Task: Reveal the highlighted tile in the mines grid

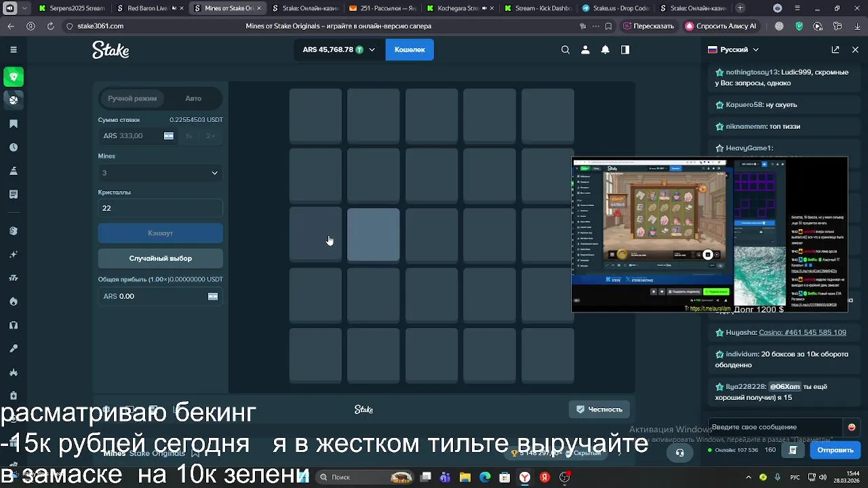Action: pos(373,235)
